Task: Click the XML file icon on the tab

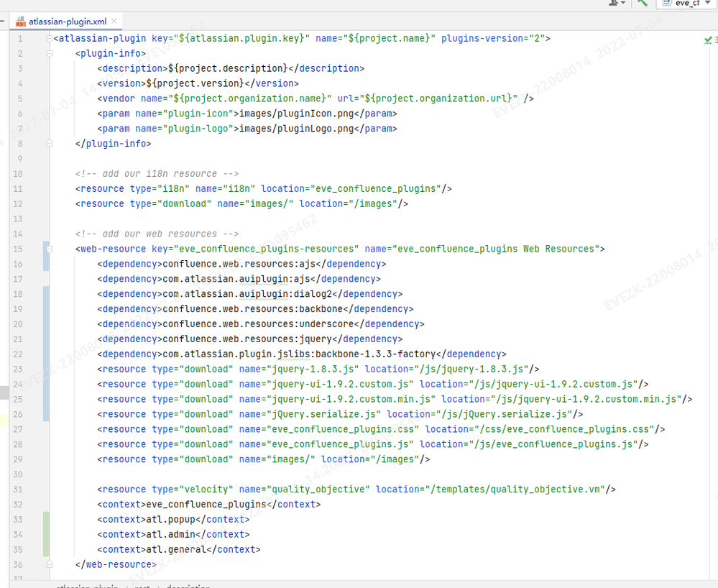Action: tap(21, 22)
